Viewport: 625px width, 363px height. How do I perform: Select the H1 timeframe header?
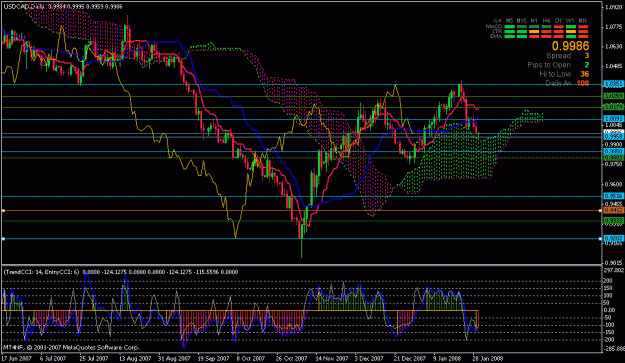(x=534, y=21)
